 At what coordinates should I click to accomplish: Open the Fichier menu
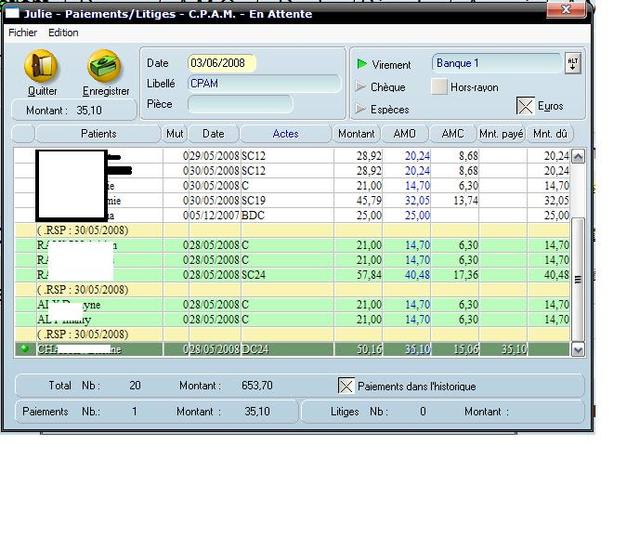tap(22, 32)
